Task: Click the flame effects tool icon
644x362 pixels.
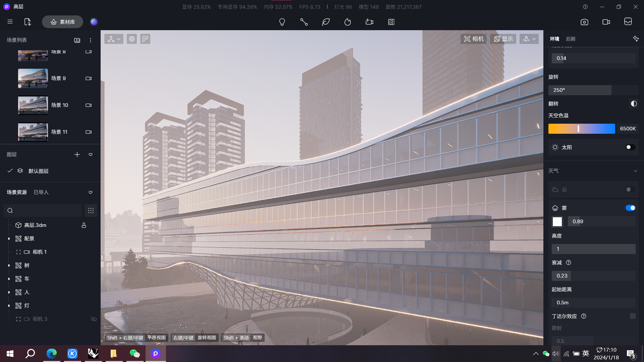Action: click(347, 22)
